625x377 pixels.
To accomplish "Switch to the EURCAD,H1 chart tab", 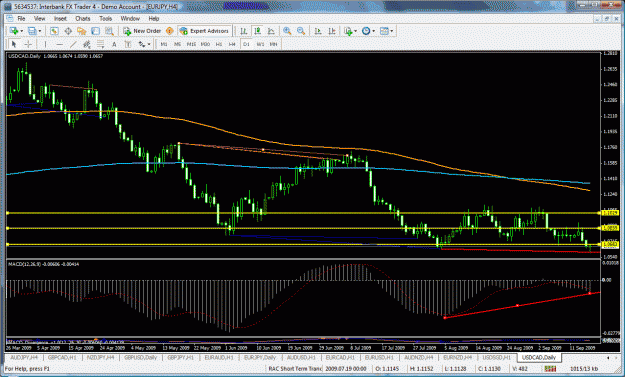I will tap(340, 357).
